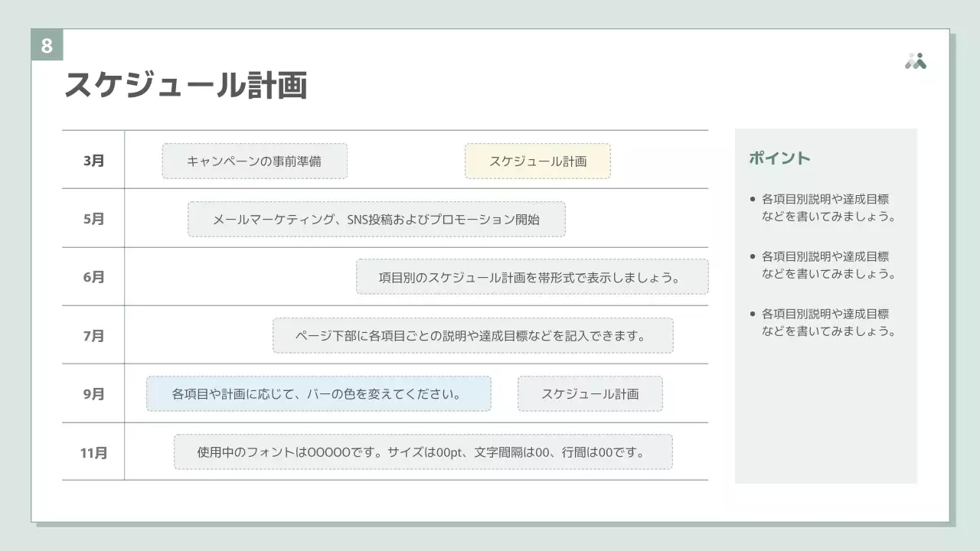The height and width of the screenshot is (551, 980).
Task: Select the キャンペーンの事前準備 schedule bar
Action: [254, 161]
